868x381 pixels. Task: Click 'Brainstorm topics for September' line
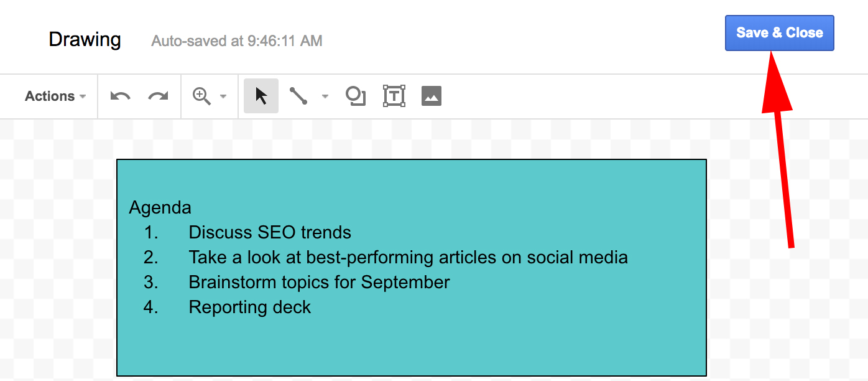[x=319, y=282]
